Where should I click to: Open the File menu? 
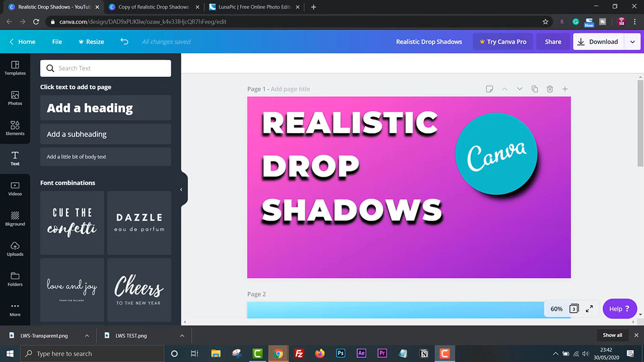[57, 42]
